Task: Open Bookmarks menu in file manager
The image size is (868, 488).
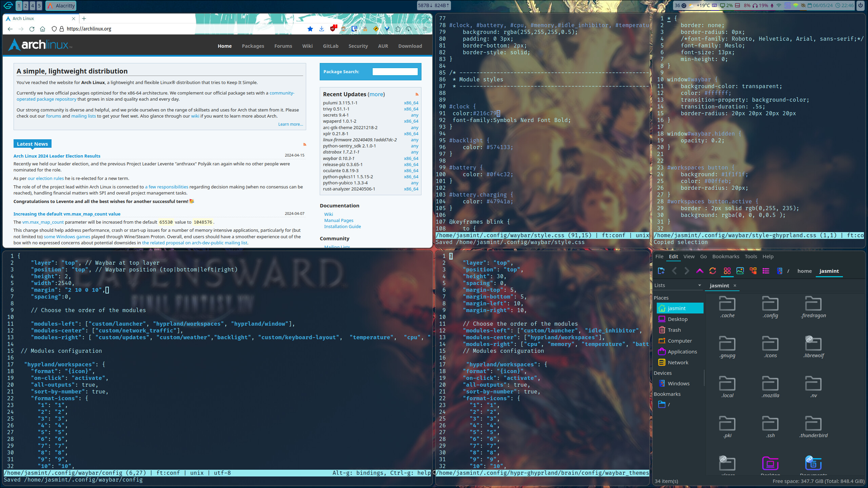Action: tap(726, 257)
